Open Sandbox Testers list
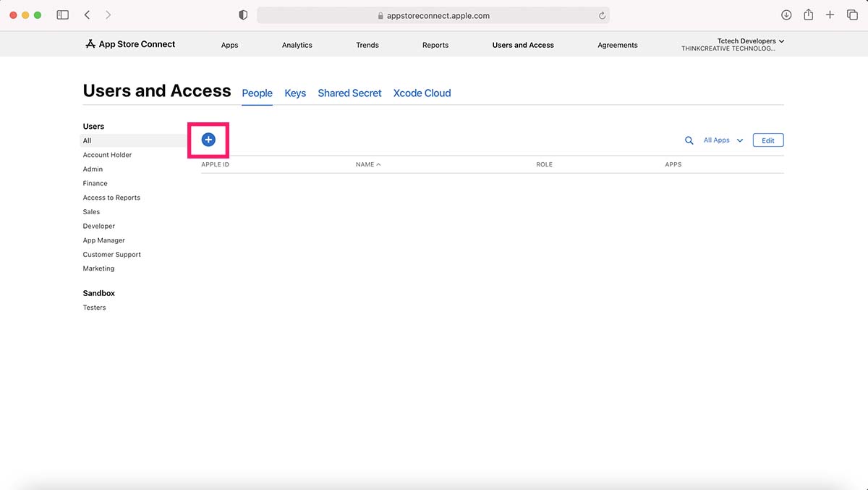868x490 pixels. [x=94, y=308]
